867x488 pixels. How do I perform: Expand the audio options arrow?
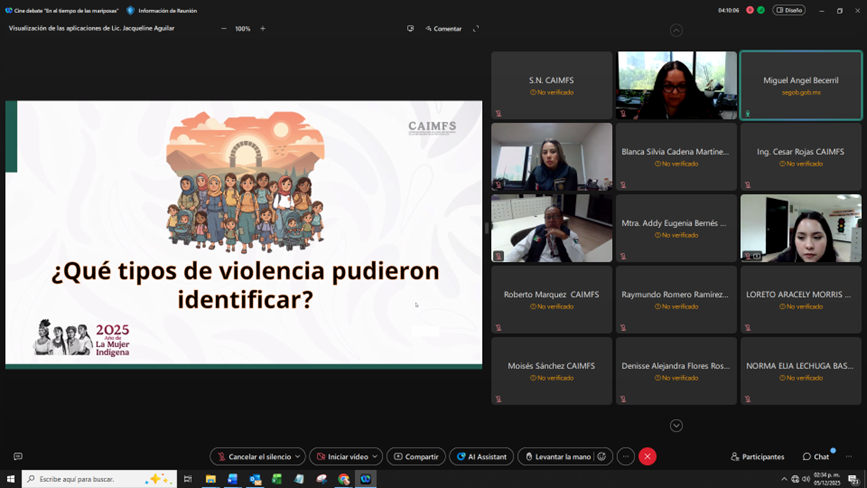[x=298, y=456]
